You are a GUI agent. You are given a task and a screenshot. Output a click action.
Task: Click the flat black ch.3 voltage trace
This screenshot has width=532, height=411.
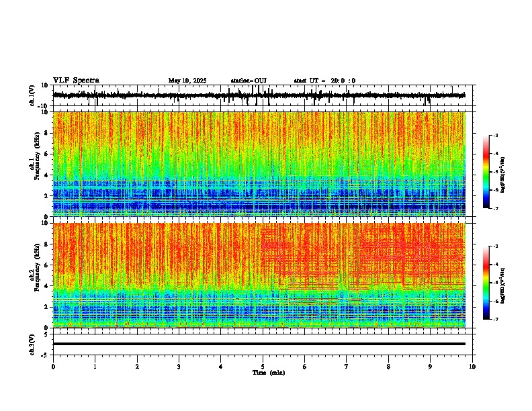point(259,344)
